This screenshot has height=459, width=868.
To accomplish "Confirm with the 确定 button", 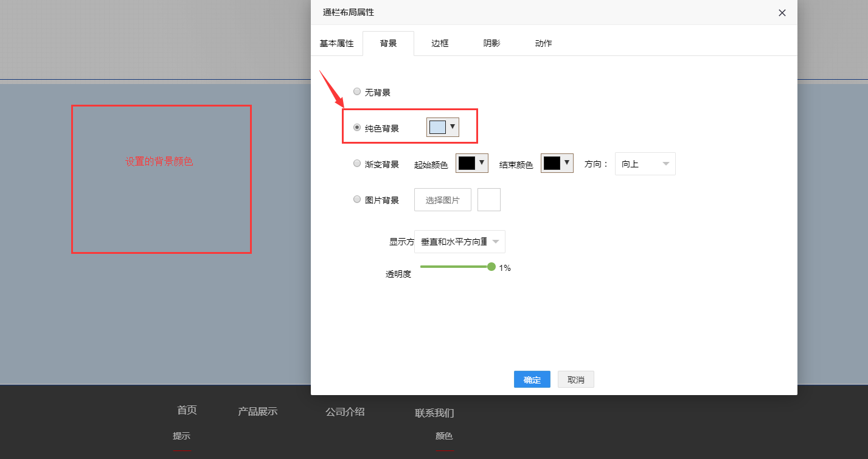I will click(x=532, y=379).
